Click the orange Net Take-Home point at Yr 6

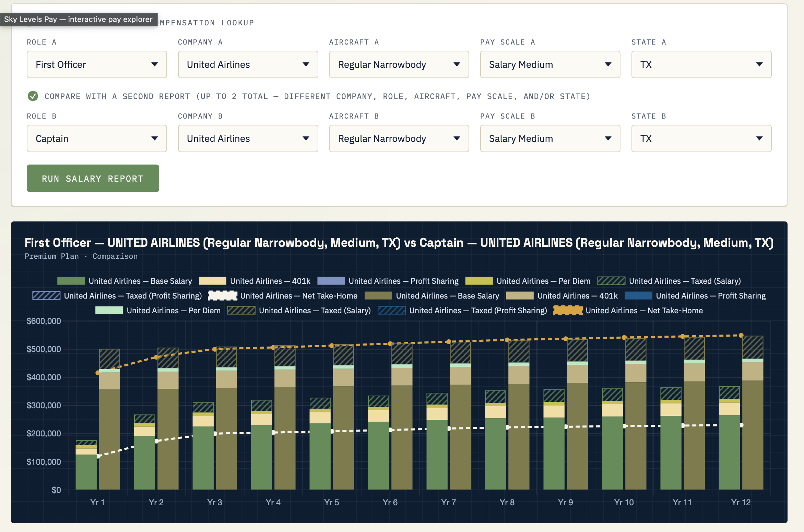390,343
